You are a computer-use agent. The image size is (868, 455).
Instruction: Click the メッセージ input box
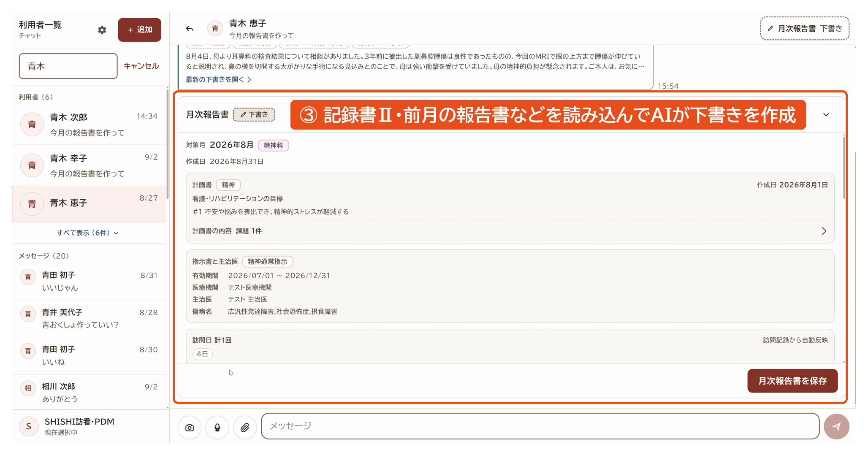click(x=540, y=426)
